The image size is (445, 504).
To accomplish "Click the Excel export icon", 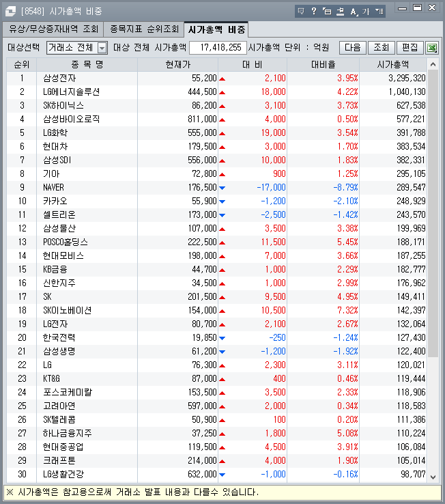I will pos(432,48).
